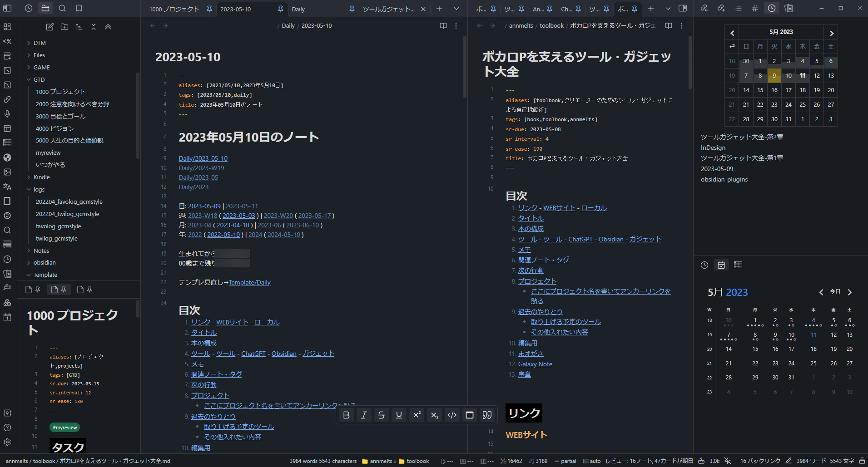Expand the Kindle folder

click(x=41, y=177)
